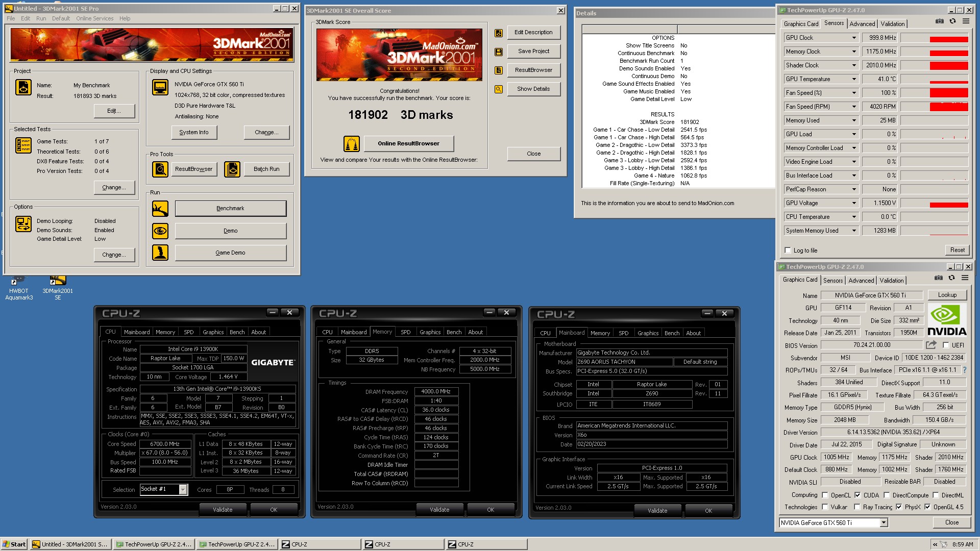Screen dimensions: 980x551
Task: Click the magnifier icon beside Show Details
Action: tap(499, 89)
